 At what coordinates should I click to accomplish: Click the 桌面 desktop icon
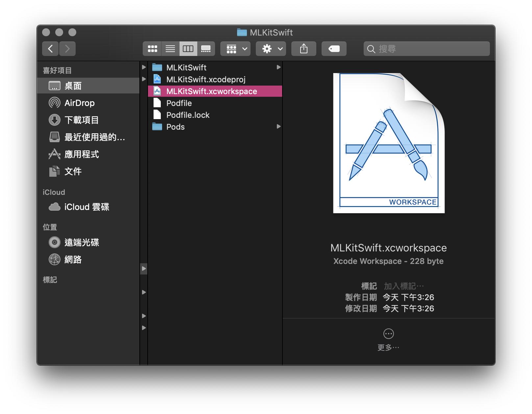point(54,86)
